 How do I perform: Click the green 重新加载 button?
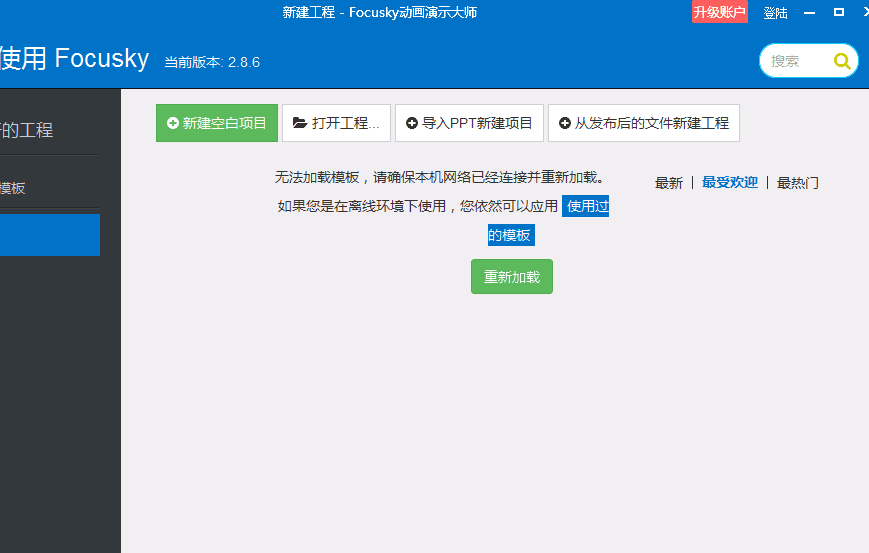tap(512, 276)
